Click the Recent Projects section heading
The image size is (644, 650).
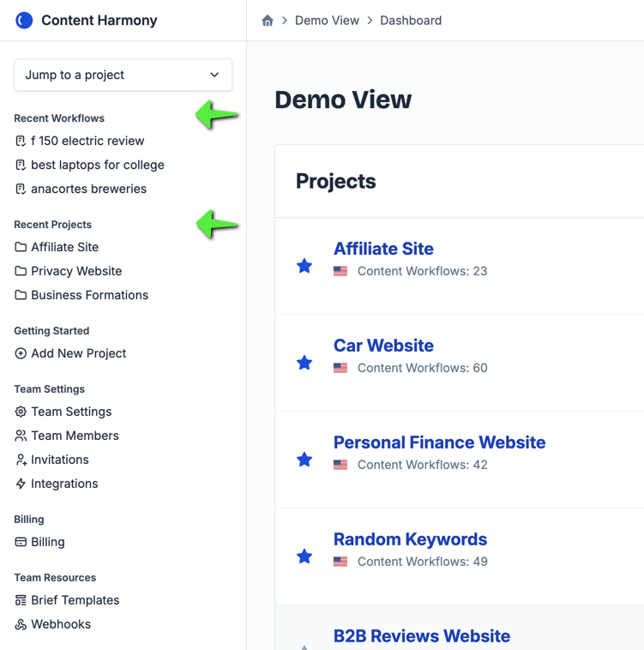point(52,225)
